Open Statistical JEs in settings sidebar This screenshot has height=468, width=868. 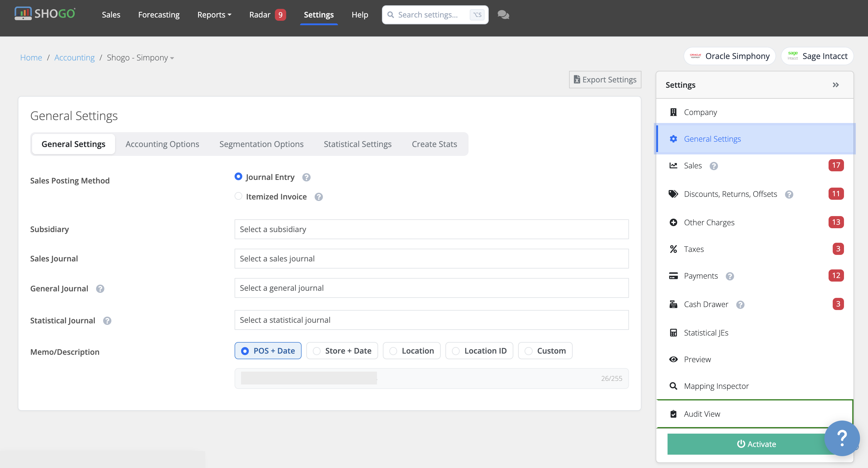(x=755, y=333)
